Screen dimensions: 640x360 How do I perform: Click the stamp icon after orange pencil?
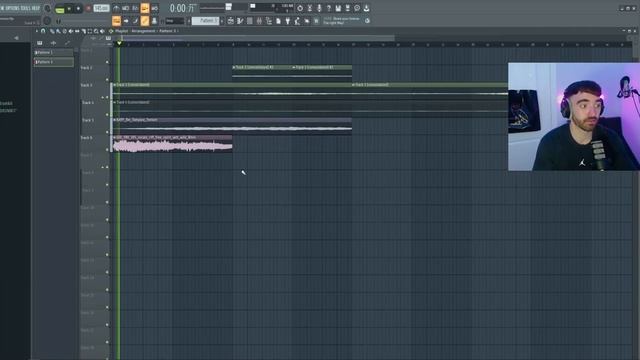[154, 21]
